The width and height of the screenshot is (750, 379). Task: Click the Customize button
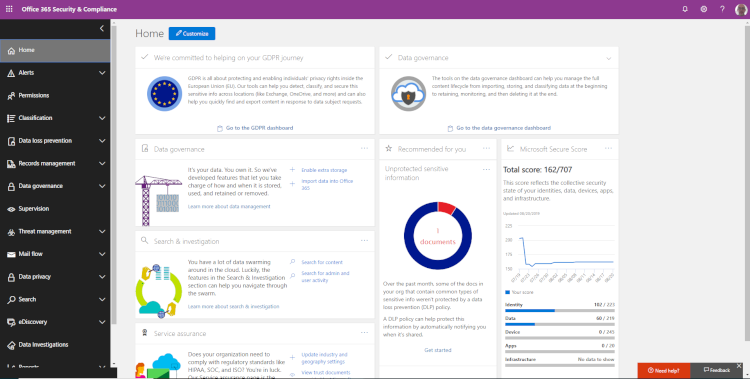[192, 33]
